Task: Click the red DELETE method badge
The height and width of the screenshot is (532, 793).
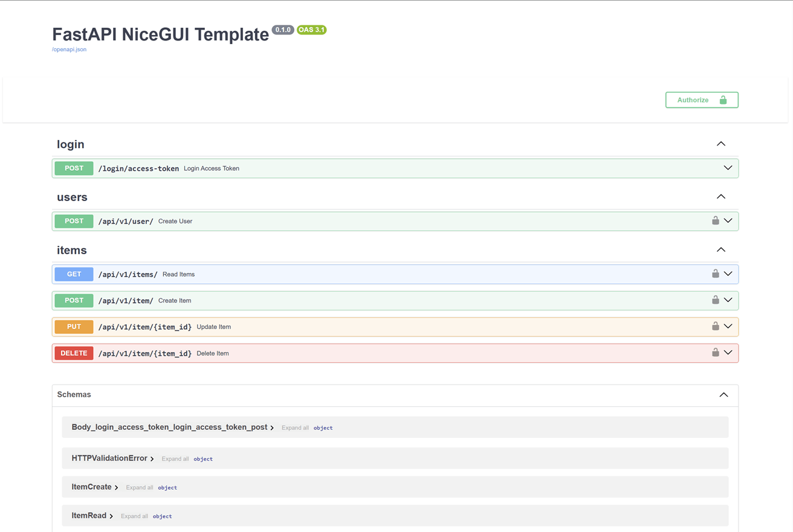Action: pos(74,353)
